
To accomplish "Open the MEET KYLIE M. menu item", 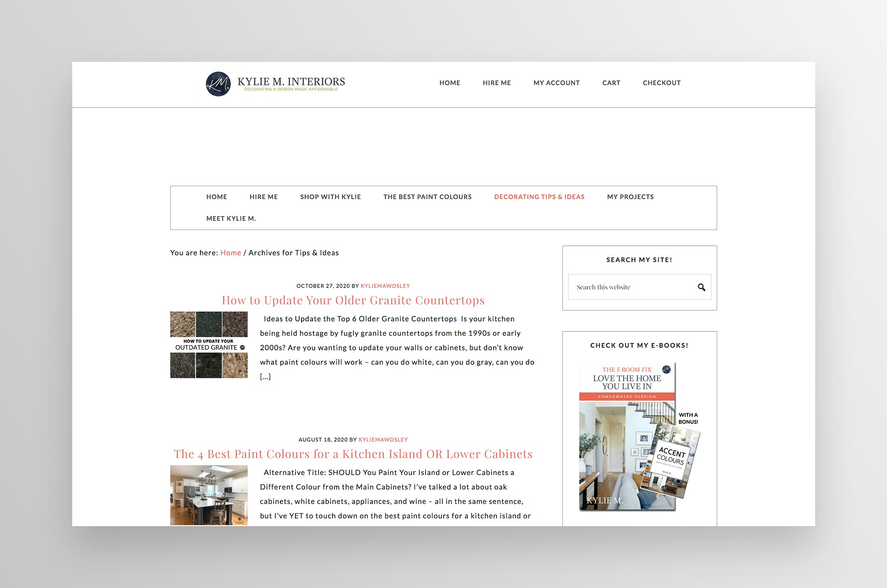I will [x=231, y=218].
